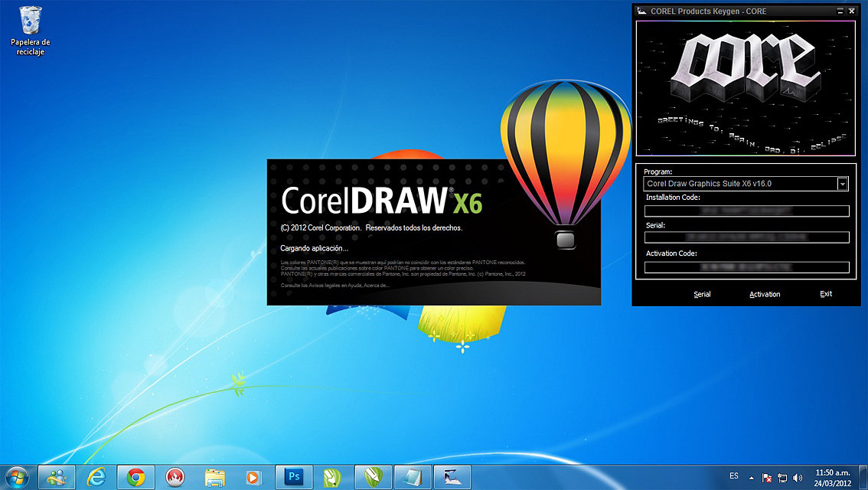Click the pinned CorelDRAW icon beside Photoshop
This screenshot has height=490, width=868.
(332, 477)
